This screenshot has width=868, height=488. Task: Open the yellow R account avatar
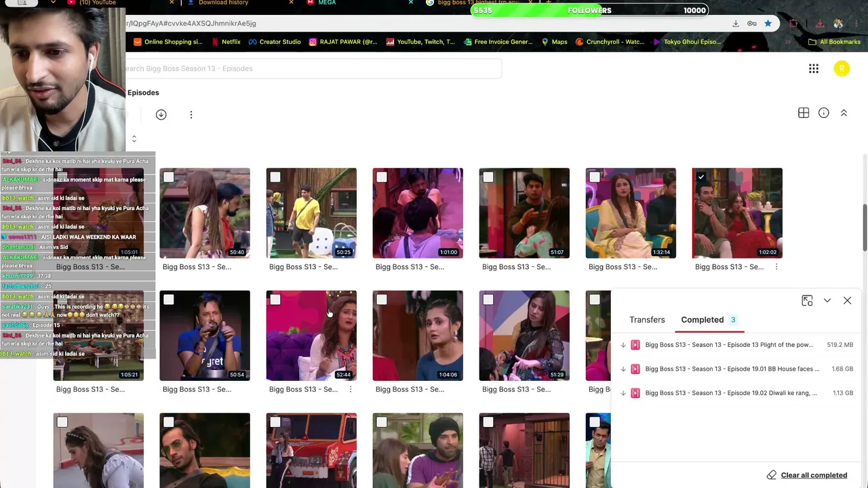pyautogui.click(x=842, y=68)
